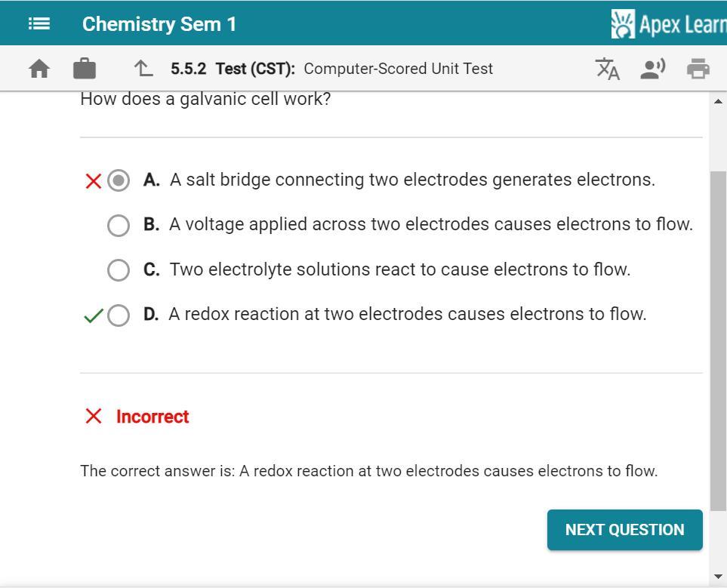Click the 5.5.2 Test (CST) breadcrumb title
Viewport: 727px width, 588px height.
[331, 69]
